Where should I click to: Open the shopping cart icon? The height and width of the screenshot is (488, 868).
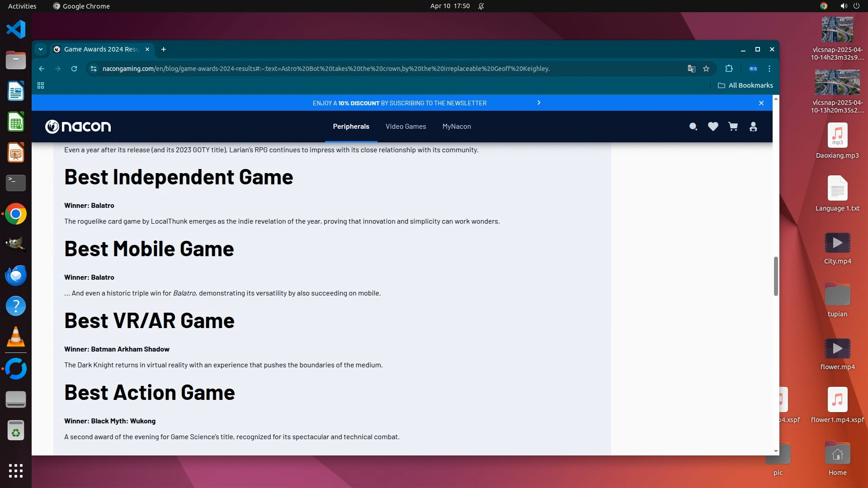(x=733, y=127)
